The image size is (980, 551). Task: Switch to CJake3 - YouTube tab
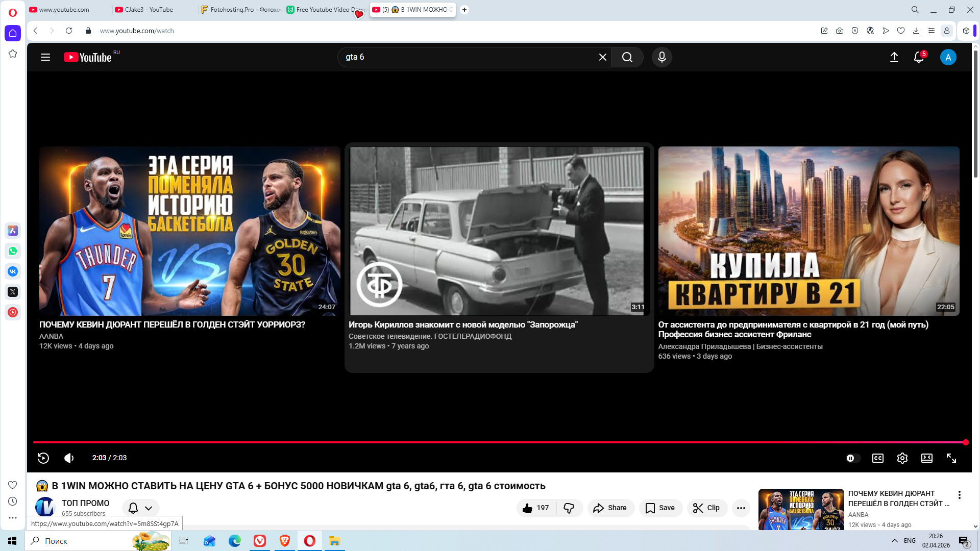(149, 10)
